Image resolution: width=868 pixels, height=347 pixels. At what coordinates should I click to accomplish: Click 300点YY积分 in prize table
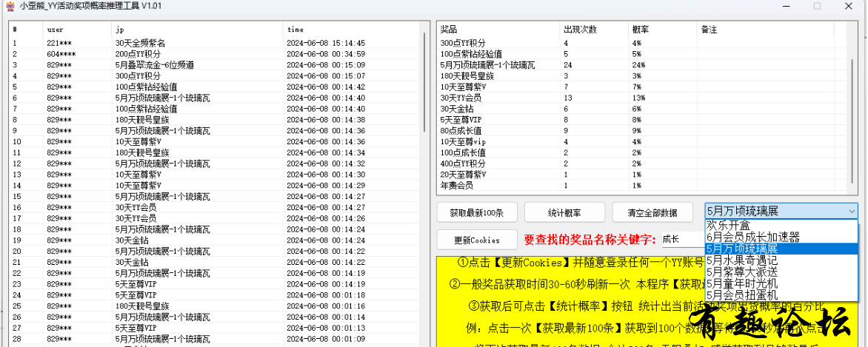coord(463,43)
